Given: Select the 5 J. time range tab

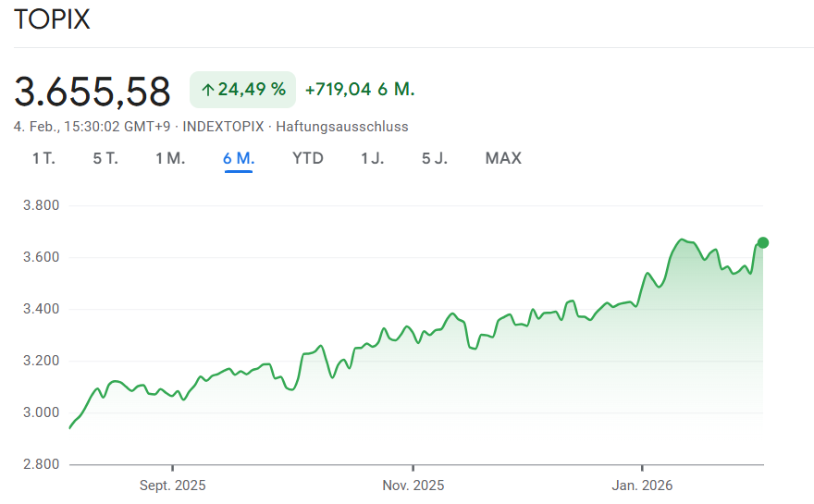Looking at the screenshot, I should [x=435, y=158].
